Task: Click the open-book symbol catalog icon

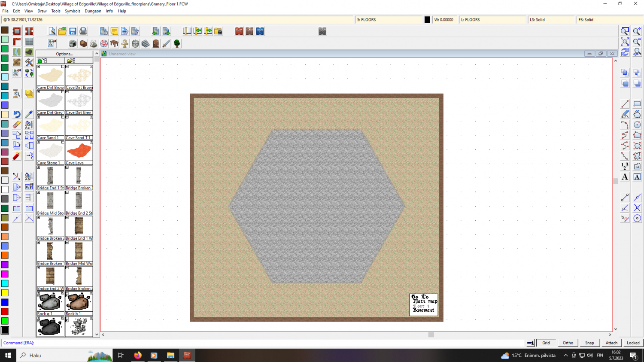Action: pos(187,31)
